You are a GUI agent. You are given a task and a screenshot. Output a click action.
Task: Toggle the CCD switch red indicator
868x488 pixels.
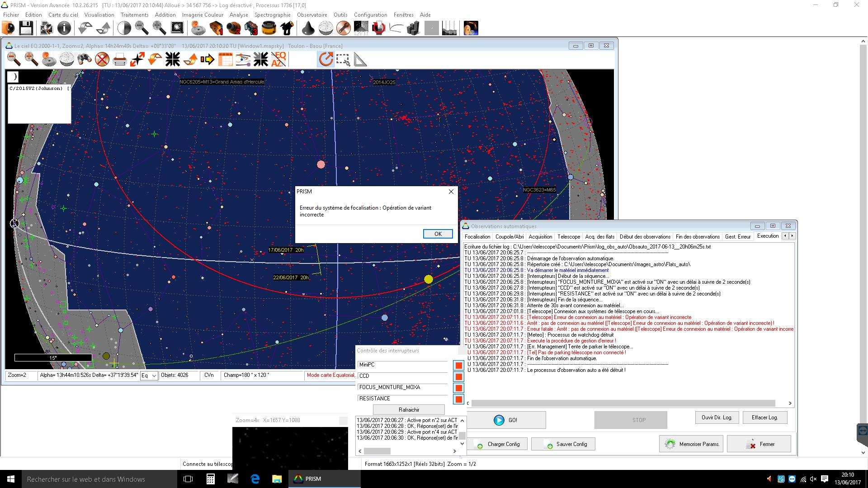tap(458, 376)
